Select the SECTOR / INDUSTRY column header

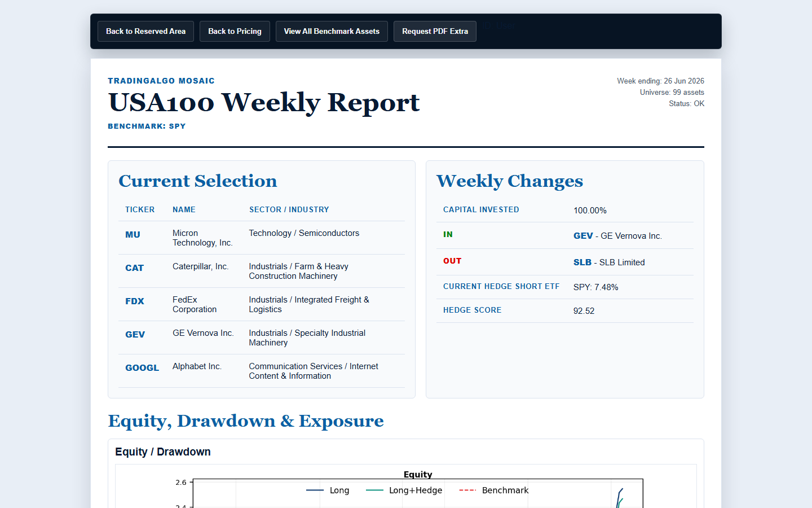click(x=289, y=209)
